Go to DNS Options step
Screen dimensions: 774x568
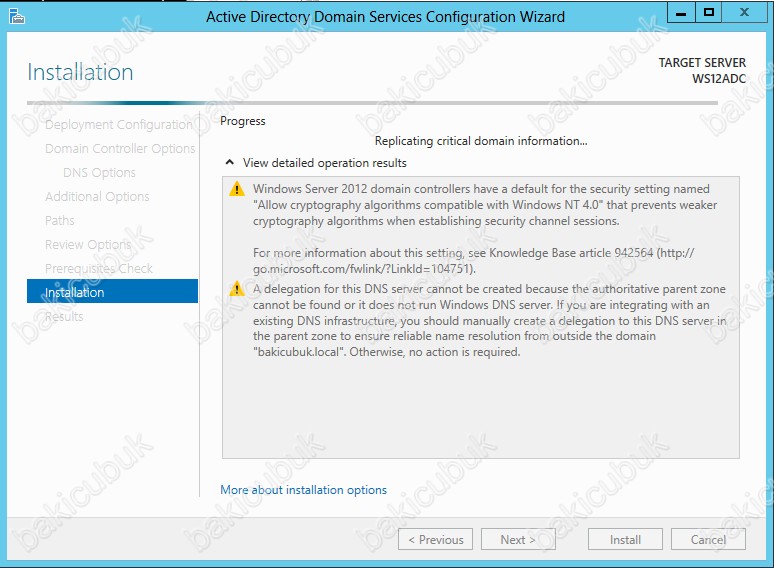99,173
